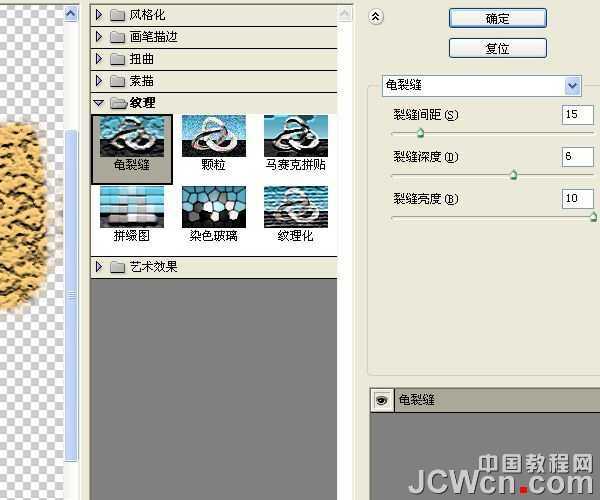Image resolution: width=600 pixels, height=500 pixels.
Task: Click the 裂缝深度 slider handle
Action: (513, 175)
